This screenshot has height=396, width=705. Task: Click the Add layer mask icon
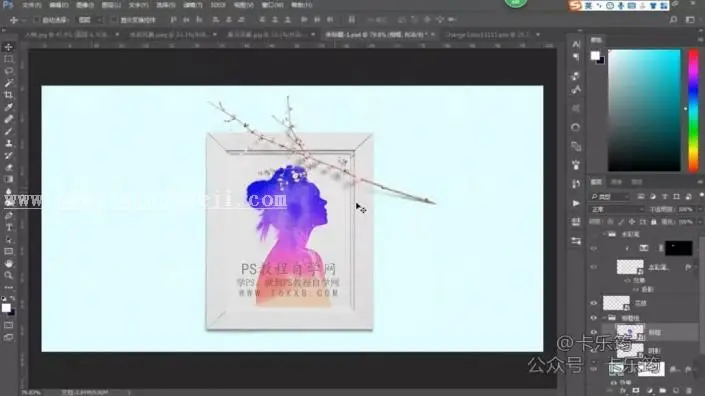[x=636, y=391]
